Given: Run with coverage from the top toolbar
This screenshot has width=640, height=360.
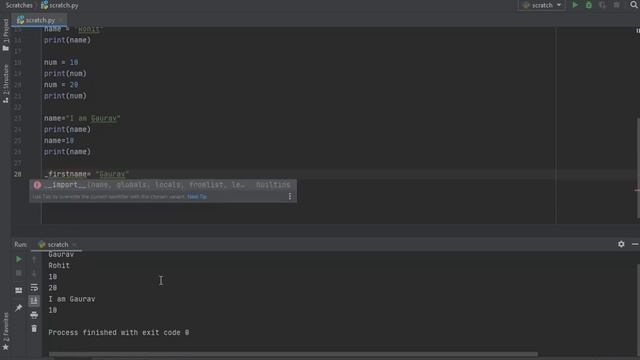Looking at the screenshot, I should (602, 5).
